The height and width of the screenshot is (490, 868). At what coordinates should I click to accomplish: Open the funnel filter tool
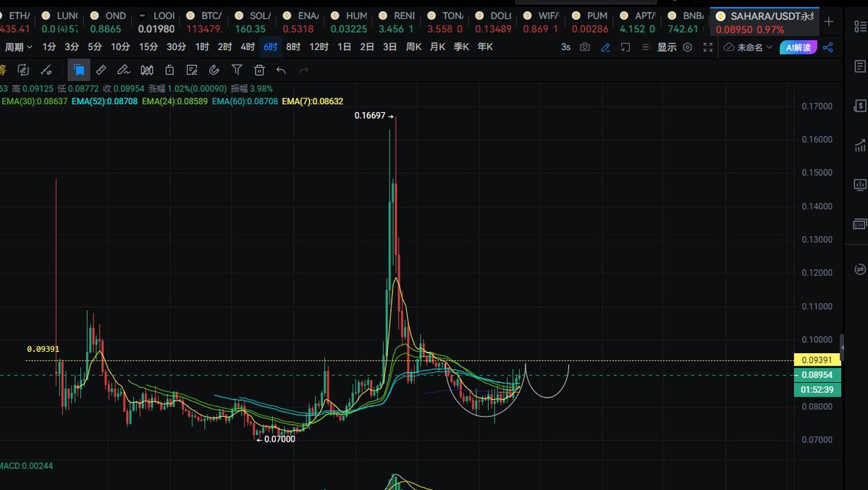point(237,69)
